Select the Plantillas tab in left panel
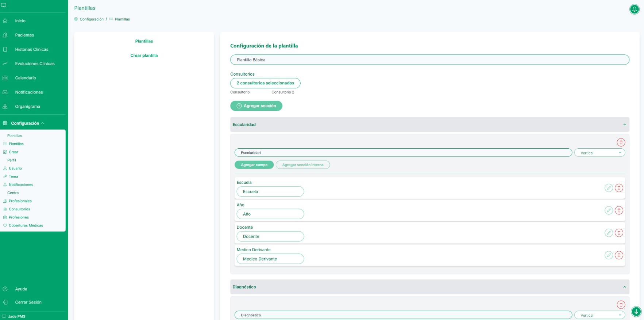The width and height of the screenshot is (644, 320). (x=144, y=41)
